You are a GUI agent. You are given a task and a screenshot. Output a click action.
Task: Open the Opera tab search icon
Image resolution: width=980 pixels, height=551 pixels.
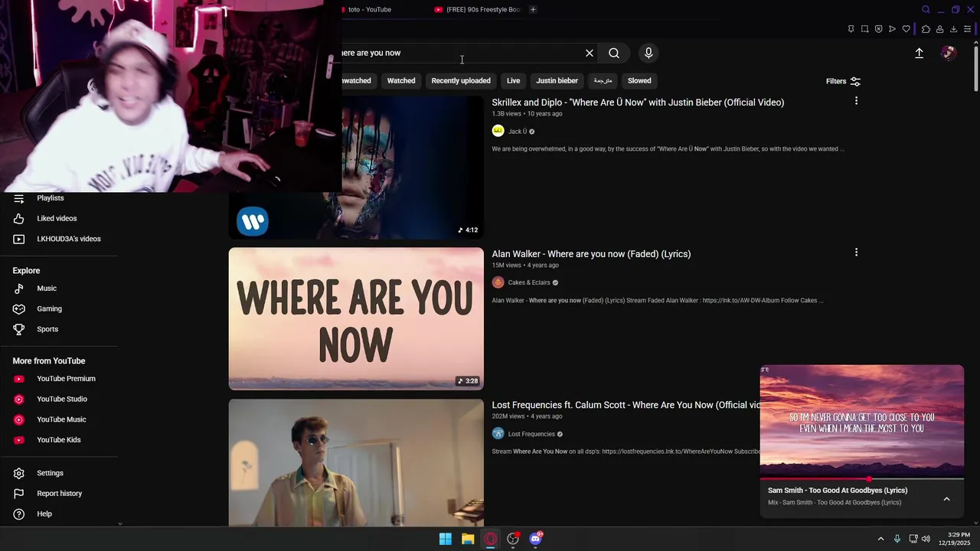(x=926, y=9)
